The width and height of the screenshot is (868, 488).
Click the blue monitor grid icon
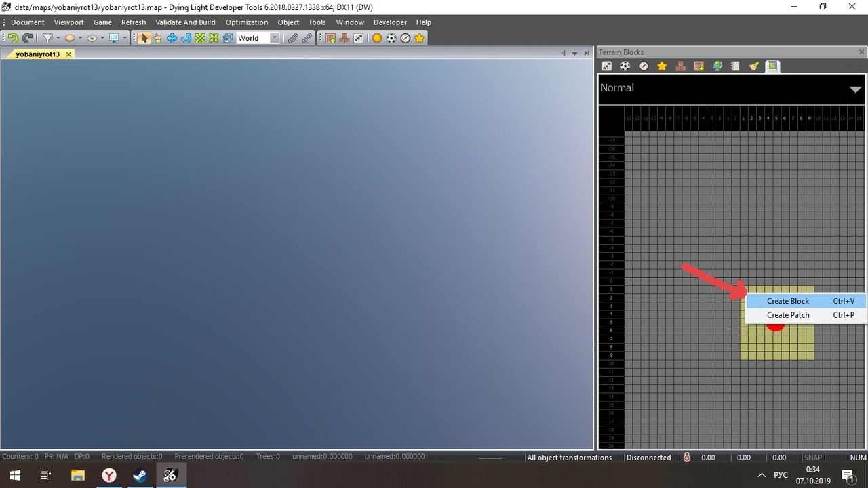(x=114, y=39)
